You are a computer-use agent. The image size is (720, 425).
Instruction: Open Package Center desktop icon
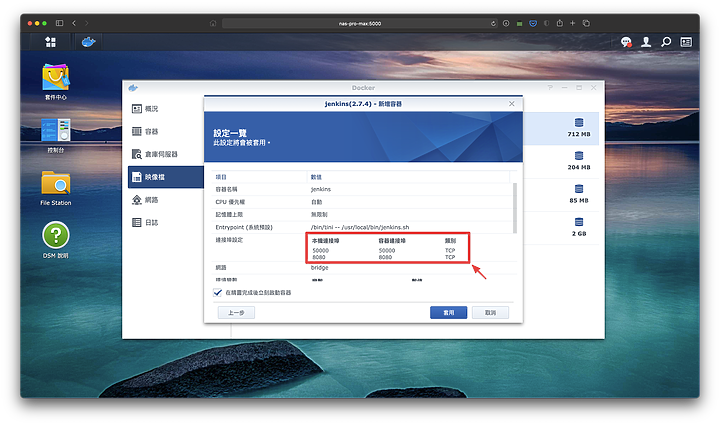click(56, 82)
